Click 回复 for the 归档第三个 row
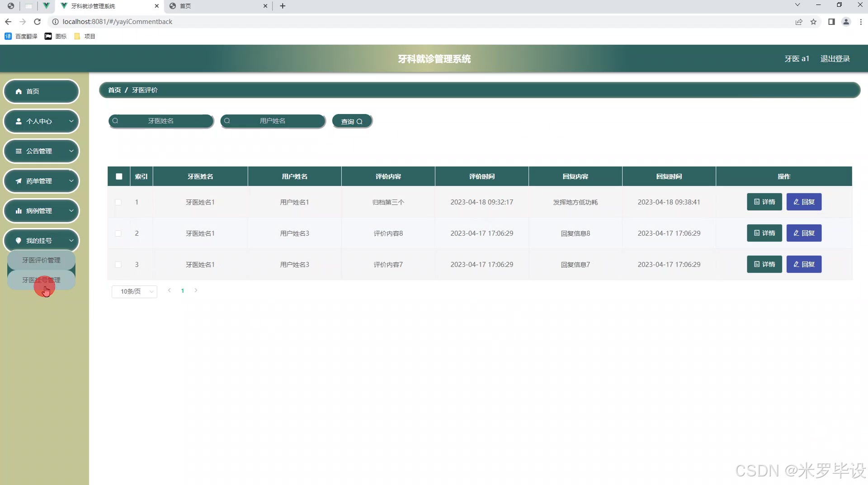868x485 pixels. [804, 202]
